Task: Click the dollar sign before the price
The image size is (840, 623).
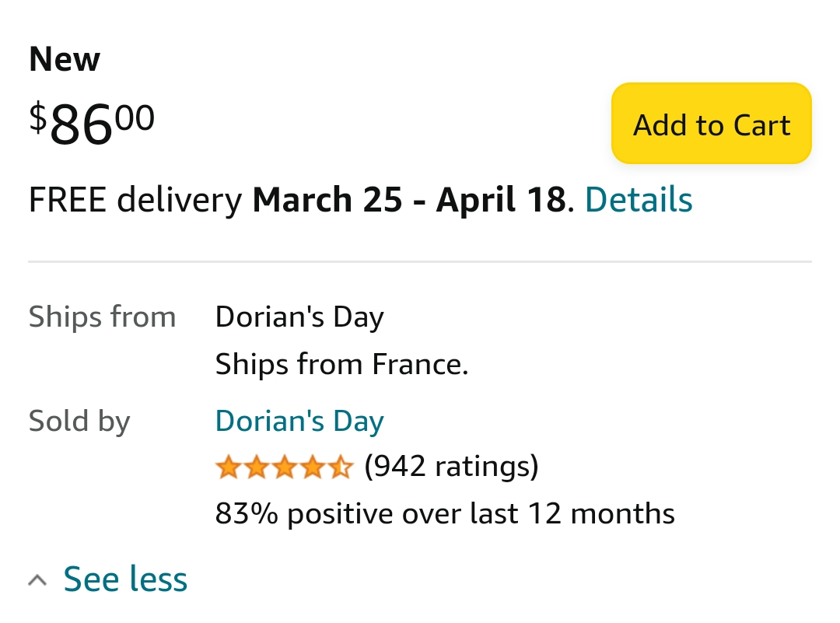Action: pos(38,117)
